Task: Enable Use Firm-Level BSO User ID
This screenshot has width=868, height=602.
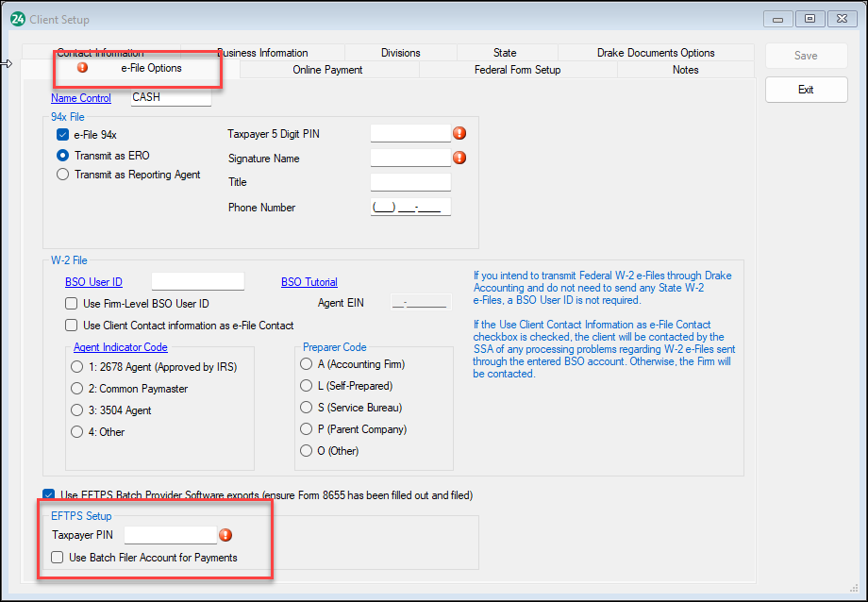Action: (71, 303)
